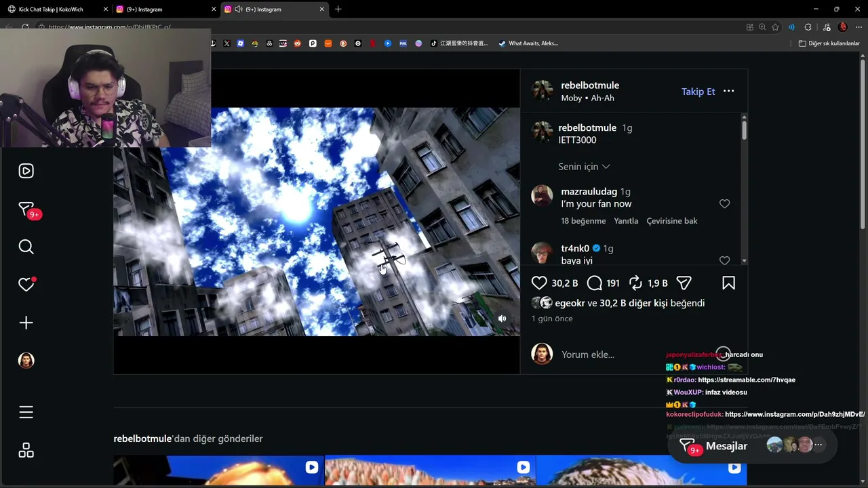Image resolution: width=868 pixels, height=488 pixels.
Task: Open Reels from the Instagram sidebar
Action: [26, 171]
